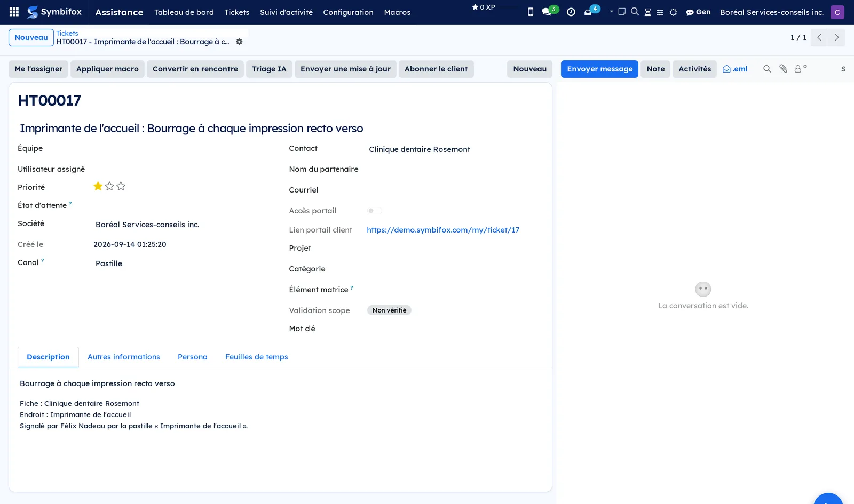854x504 pixels.
Task: Toggle the Accès portail switch
Action: (375, 211)
